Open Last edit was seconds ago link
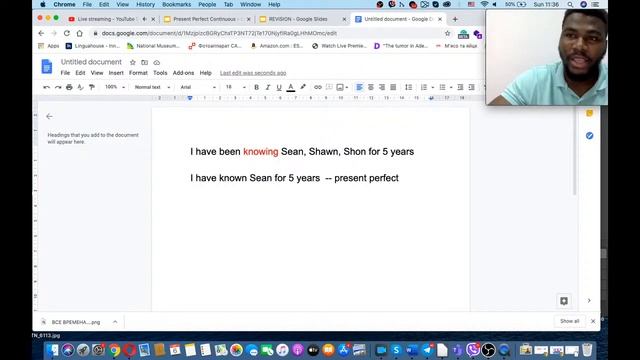 [x=253, y=73]
